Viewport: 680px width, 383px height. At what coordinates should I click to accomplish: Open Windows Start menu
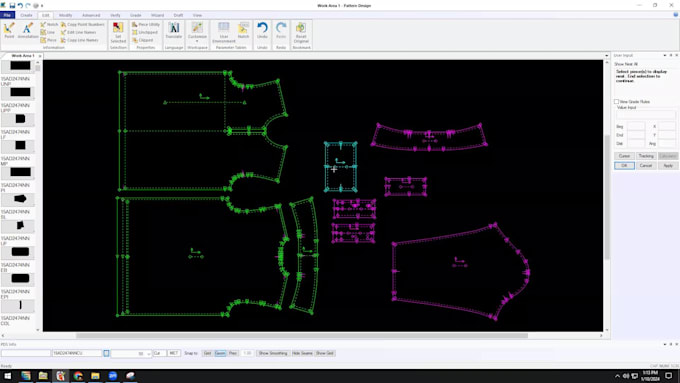pos(7,376)
